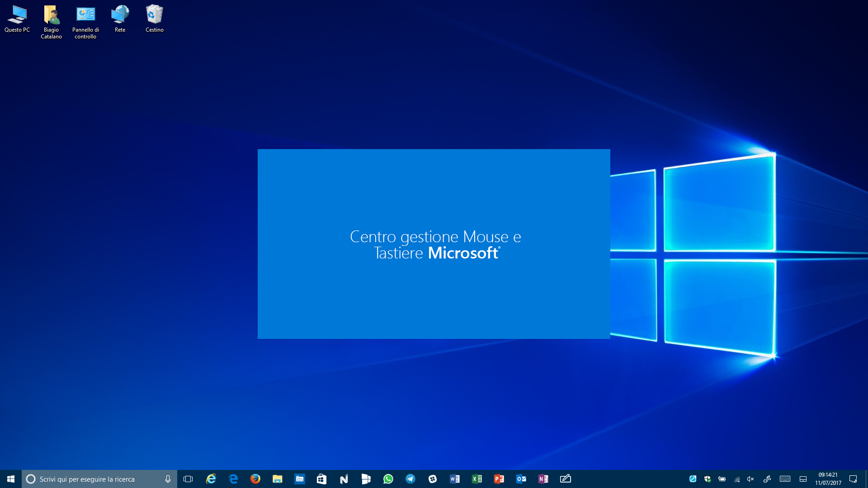Launch Firefox from the taskbar
The height and width of the screenshot is (488, 868).
[x=255, y=479]
